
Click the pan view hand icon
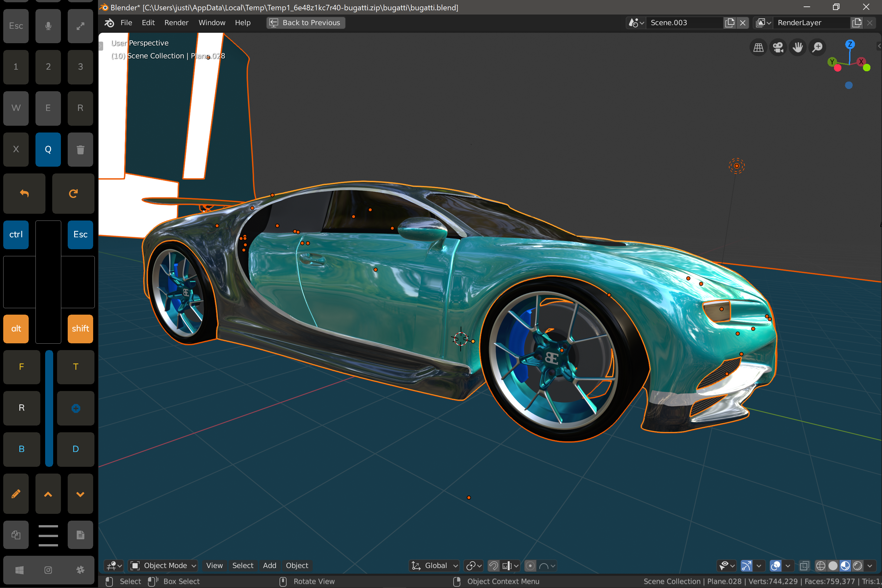(x=798, y=48)
